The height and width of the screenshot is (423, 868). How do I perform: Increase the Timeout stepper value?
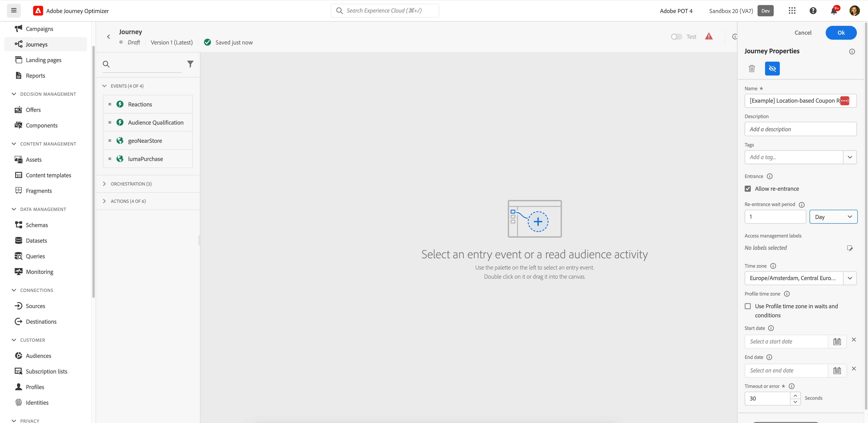795,395
